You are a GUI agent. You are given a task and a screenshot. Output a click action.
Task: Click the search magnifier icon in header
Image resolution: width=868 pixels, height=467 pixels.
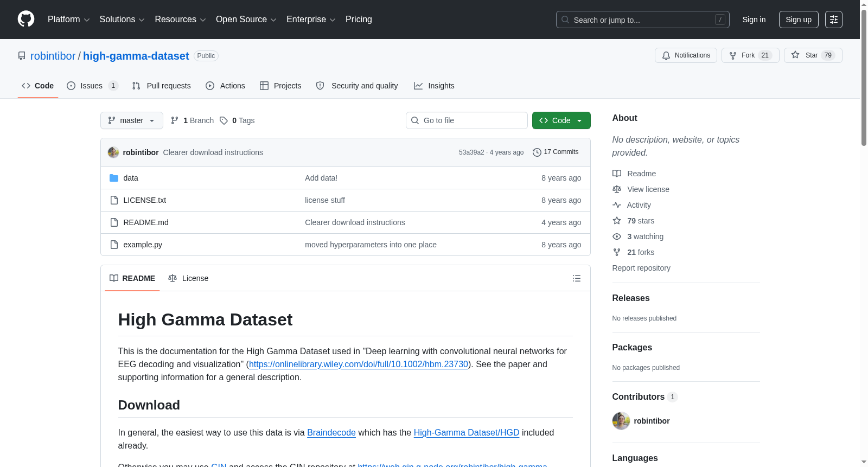pos(565,20)
